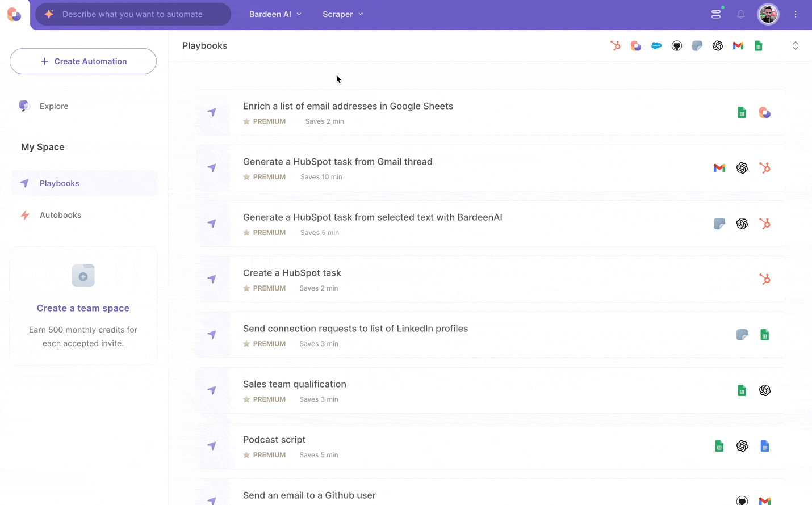This screenshot has width=812, height=505.
Task: Click OpenAI icon in Gmail thread HubSpot row
Action: tap(742, 168)
